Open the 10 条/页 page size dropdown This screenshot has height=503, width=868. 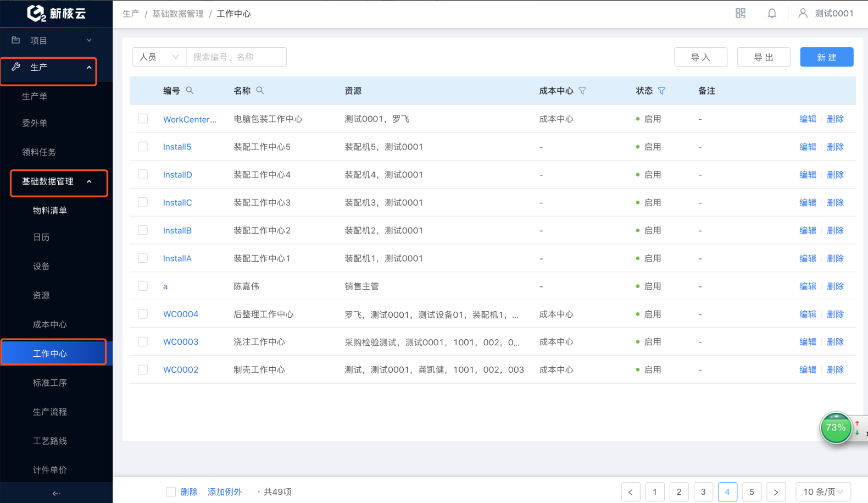coord(824,492)
